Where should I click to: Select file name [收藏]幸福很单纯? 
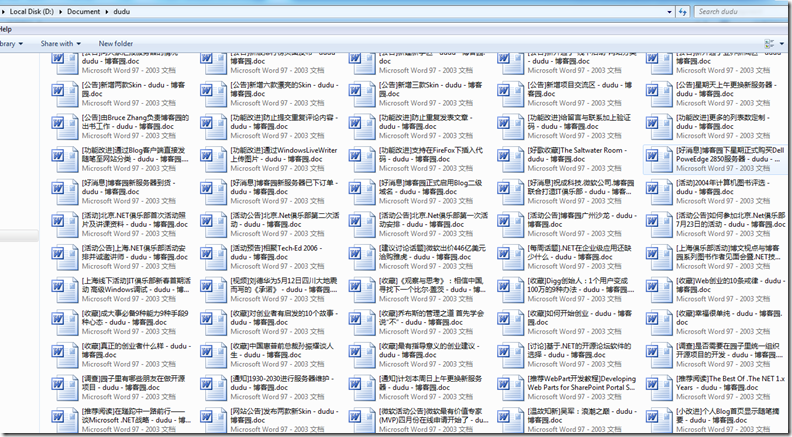click(x=729, y=318)
